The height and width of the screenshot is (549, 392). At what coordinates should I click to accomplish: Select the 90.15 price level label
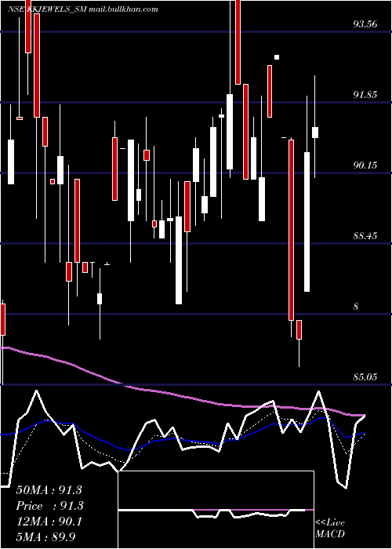(365, 165)
